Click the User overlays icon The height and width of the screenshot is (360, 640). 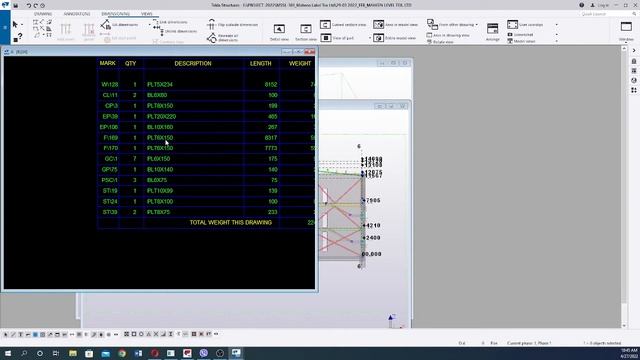512,24
